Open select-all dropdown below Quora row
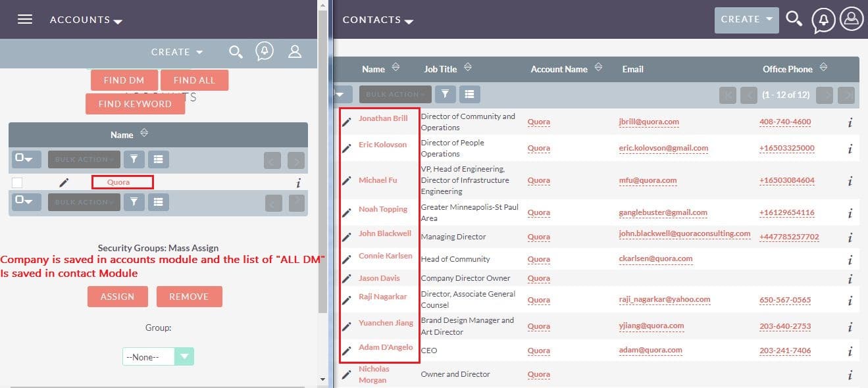The height and width of the screenshot is (388, 868). point(26,202)
